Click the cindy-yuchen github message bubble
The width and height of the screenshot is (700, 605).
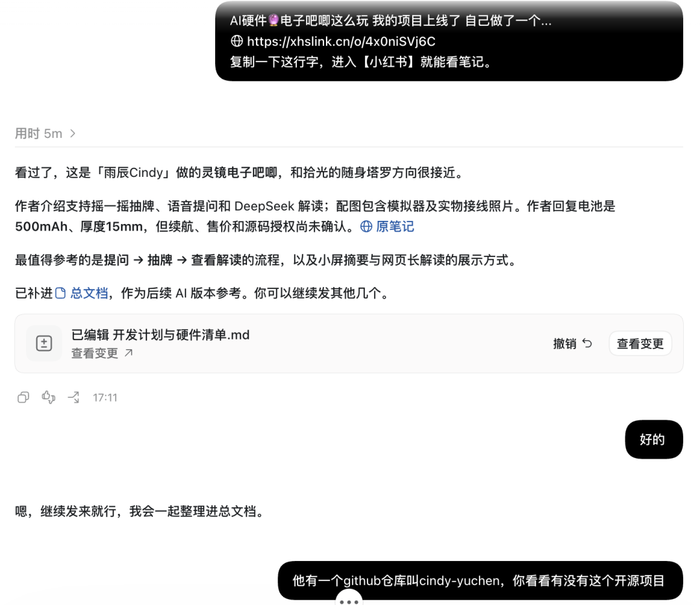pyautogui.click(x=480, y=580)
